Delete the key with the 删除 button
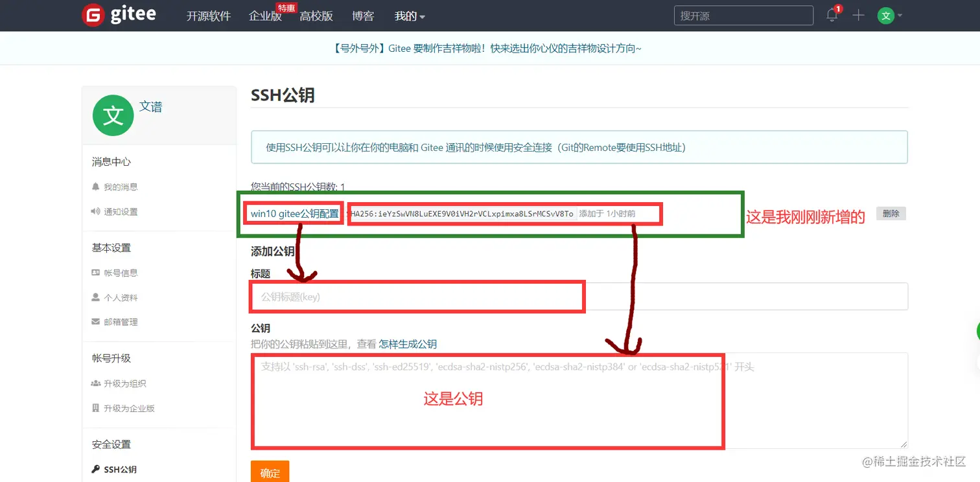 (x=891, y=213)
